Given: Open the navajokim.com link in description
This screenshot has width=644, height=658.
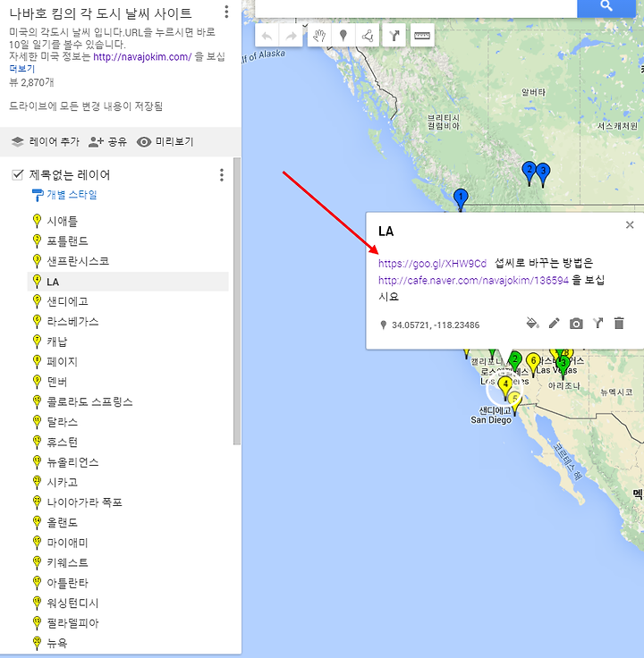Looking at the screenshot, I should point(142,56).
